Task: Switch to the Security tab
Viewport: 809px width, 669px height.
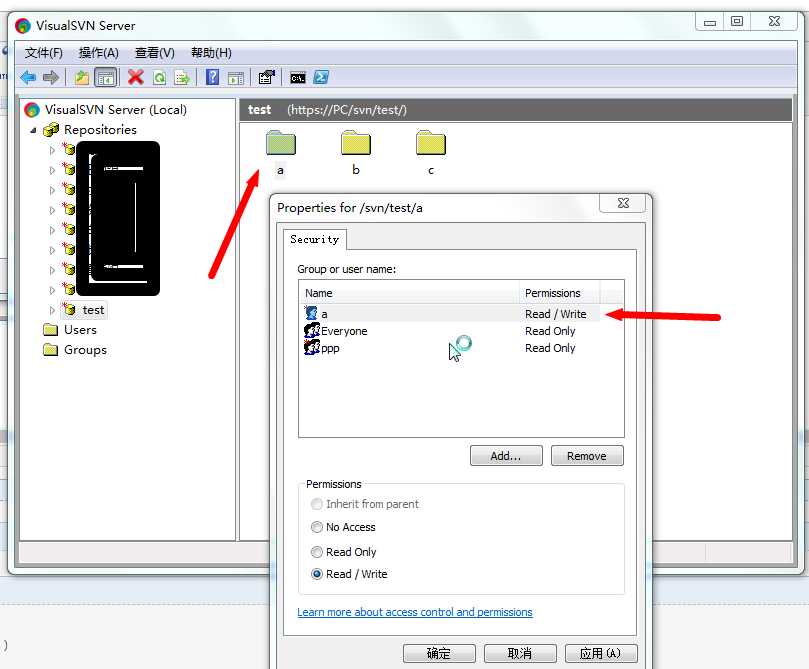Action: pos(314,239)
